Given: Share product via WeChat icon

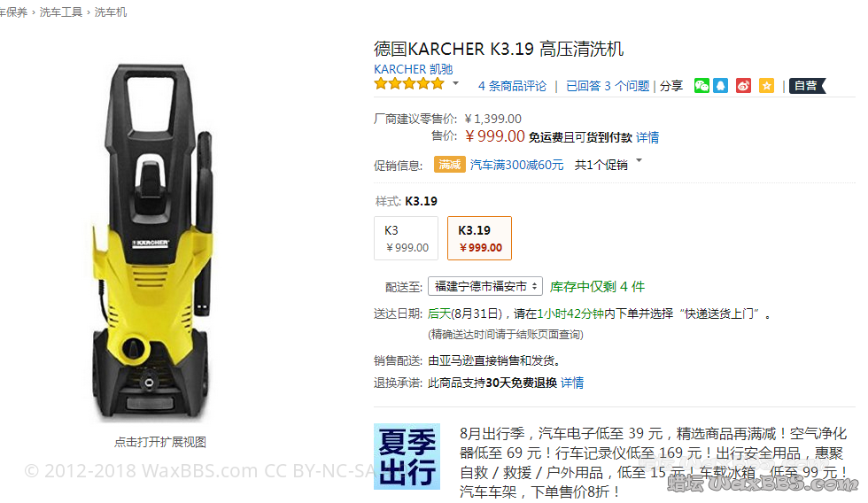Looking at the screenshot, I should coord(701,86).
